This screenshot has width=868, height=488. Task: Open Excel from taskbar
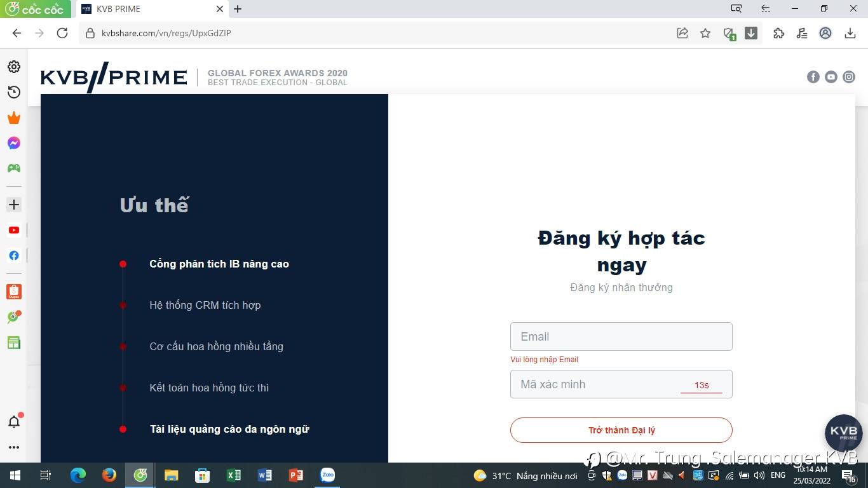pyautogui.click(x=233, y=475)
